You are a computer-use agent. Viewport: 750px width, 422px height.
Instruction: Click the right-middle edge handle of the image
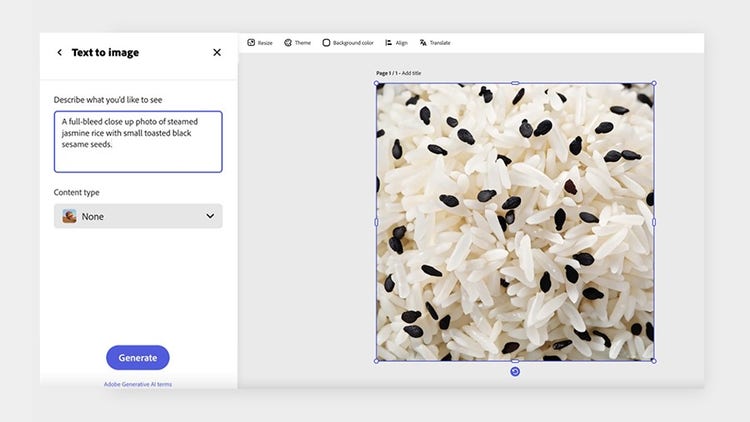pyautogui.click(x=654, y=222)
